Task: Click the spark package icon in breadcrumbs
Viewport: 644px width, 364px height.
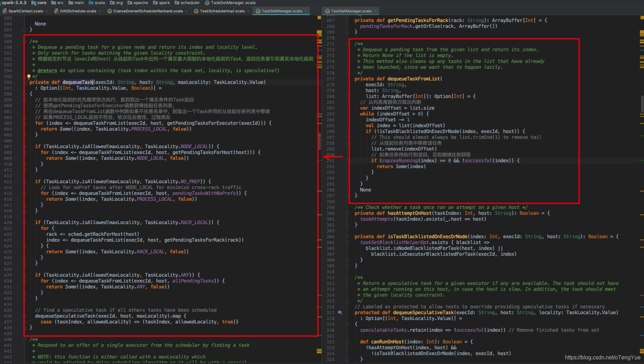Action: tap(155, 3)
